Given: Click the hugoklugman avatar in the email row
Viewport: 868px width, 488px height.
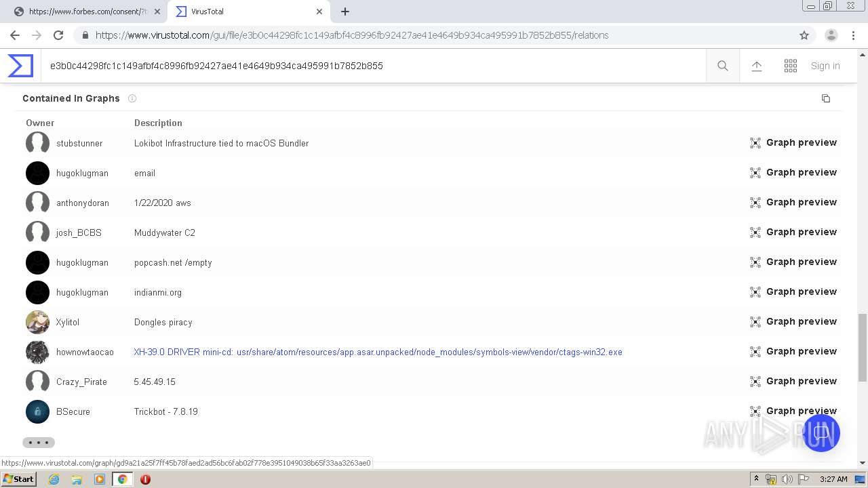Looking at the screenshot, I should tap(37, 173).
